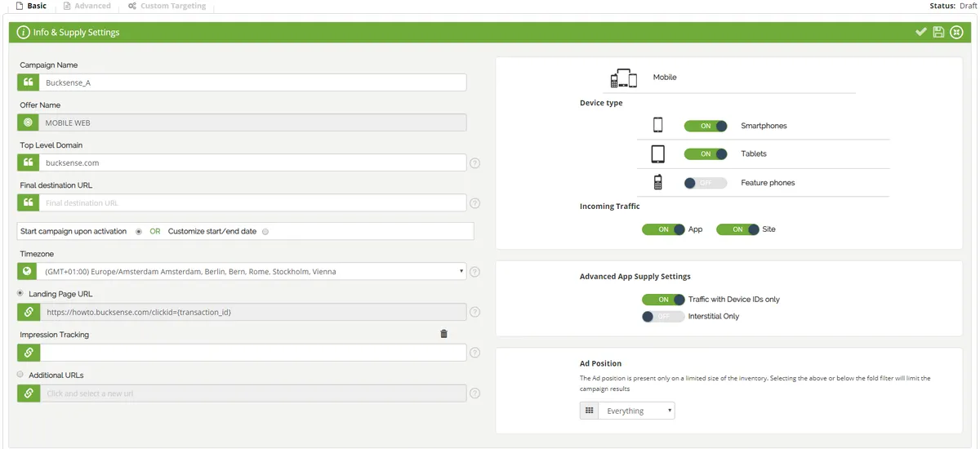980x449 pixels.
Task: Switch to the Advanced tab
Action: click(87, 6)
